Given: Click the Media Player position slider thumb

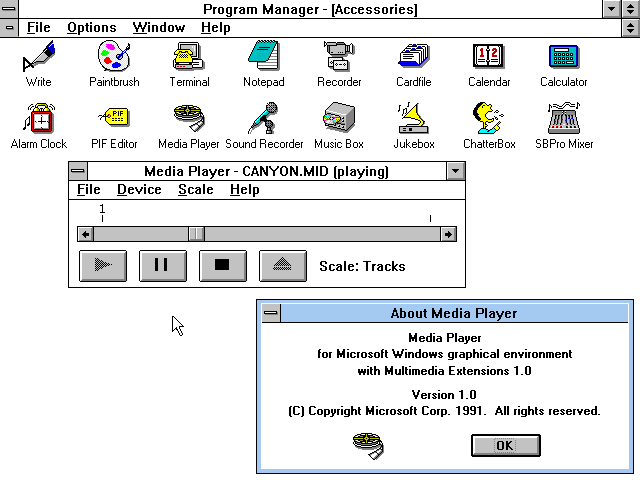Looking at the screenshot, I should [x=196, y=234].
